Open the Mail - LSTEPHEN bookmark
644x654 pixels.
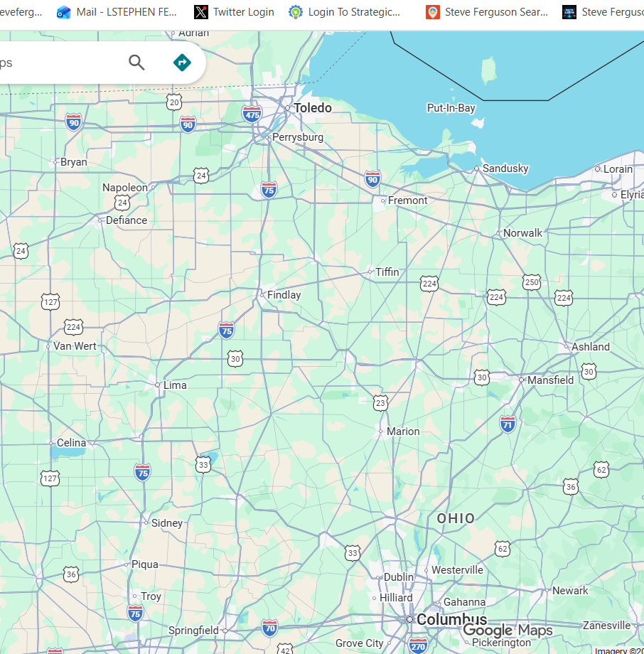(x=117, y=12)
